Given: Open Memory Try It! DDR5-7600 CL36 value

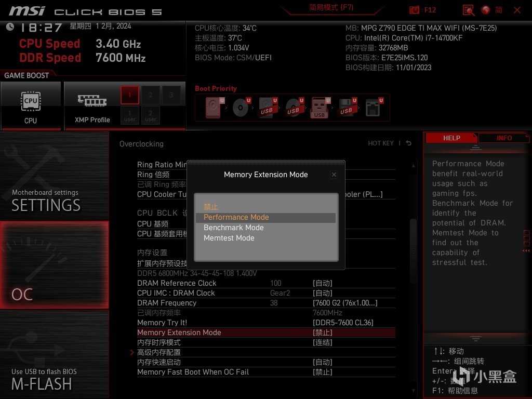Looking at the screenshot, I should click(343, 323).
